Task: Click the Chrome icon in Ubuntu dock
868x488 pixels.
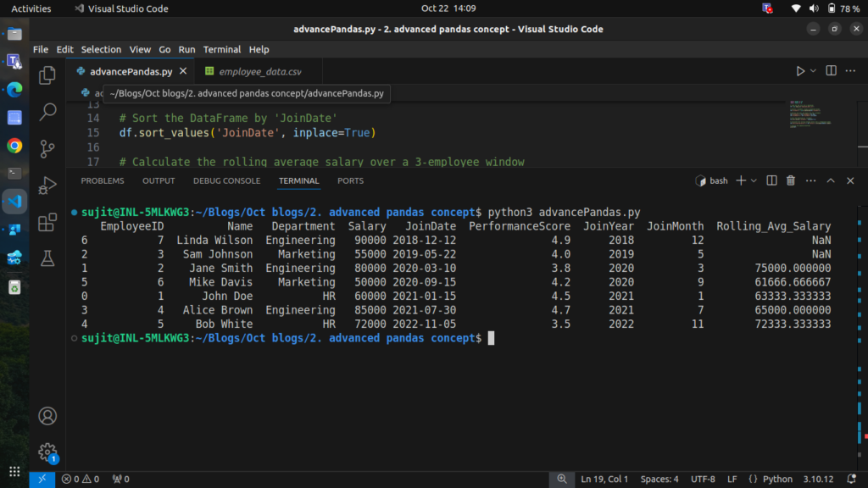Action: (14, 146)
